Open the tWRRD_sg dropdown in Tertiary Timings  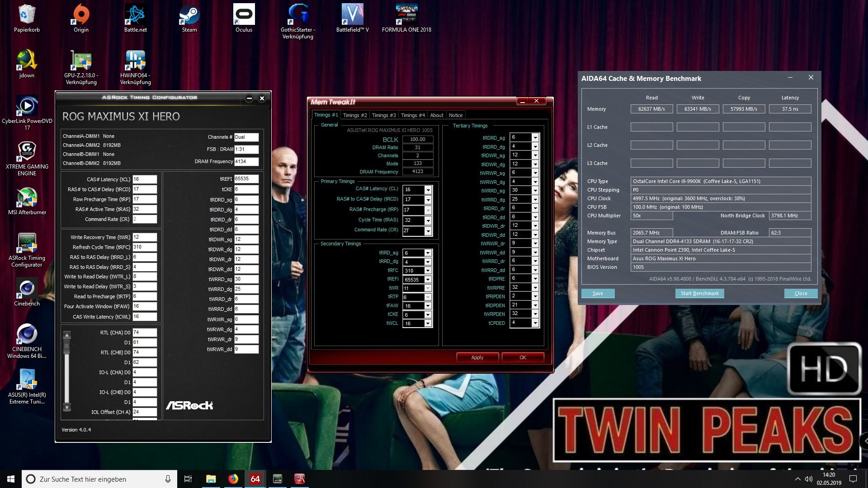tap(535, 190)
